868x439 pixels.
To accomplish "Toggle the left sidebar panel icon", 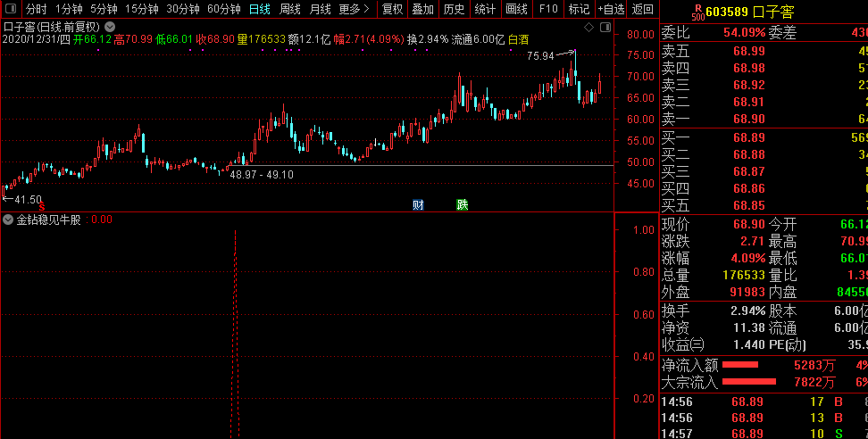I will (11, 9).
